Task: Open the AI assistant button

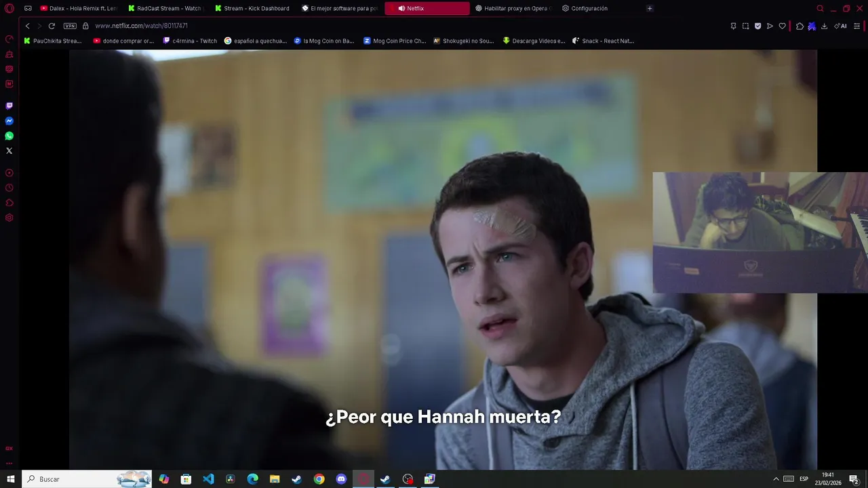Action: (841, 26)
